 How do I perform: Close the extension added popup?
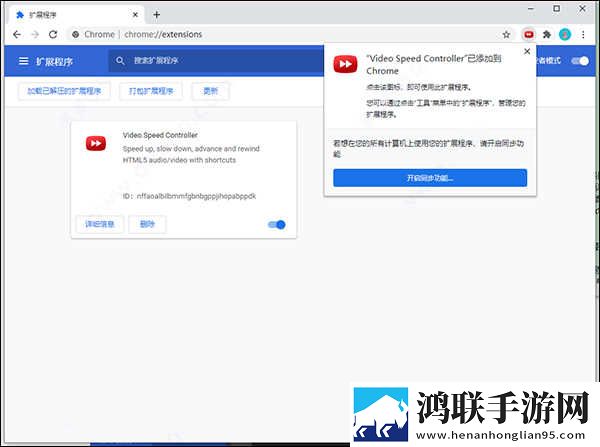527,51
